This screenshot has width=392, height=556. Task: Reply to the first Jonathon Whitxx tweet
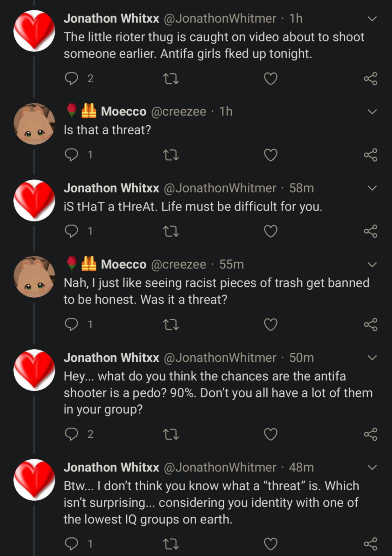point(72,79)
